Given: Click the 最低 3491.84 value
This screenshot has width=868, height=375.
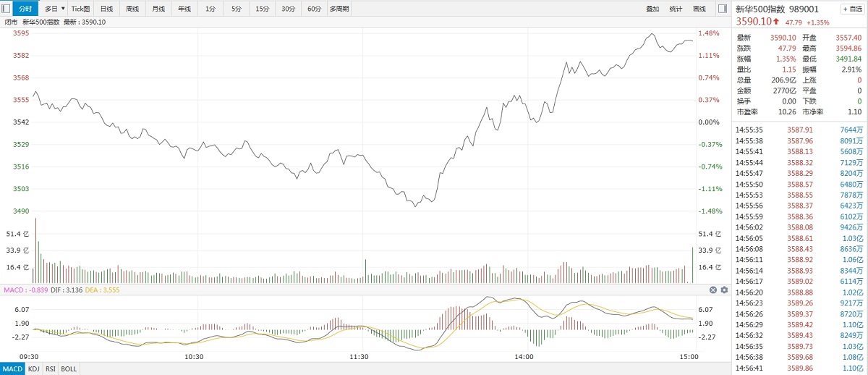Looking at the screenshot, I should [x=848, y=59].
